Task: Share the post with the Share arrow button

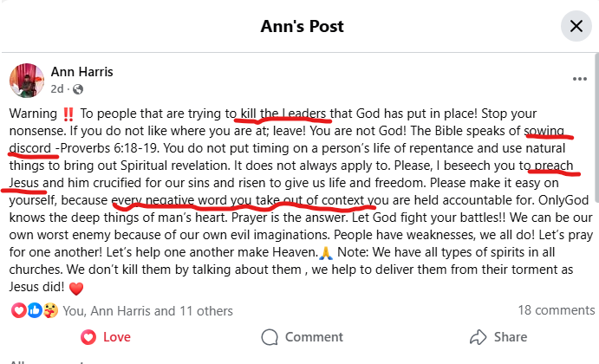Action: point(498,337)
